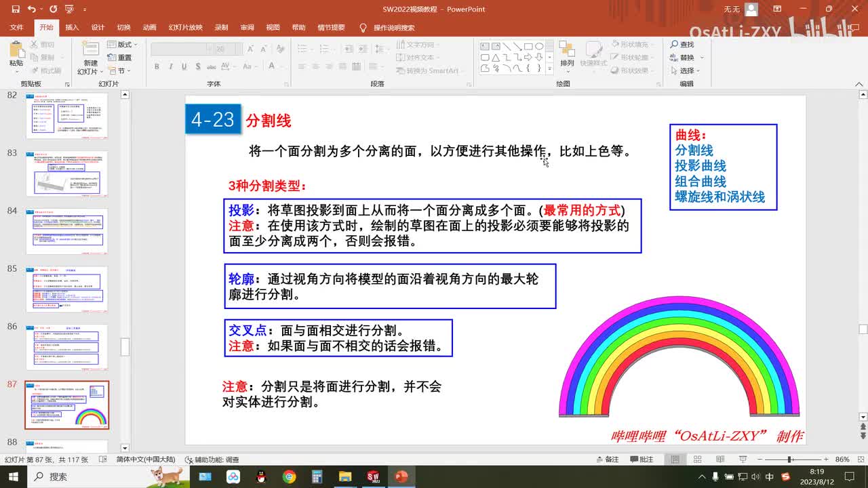
Task: Click the rectangle shape in shapes gallery
Action: coord(528,46)
